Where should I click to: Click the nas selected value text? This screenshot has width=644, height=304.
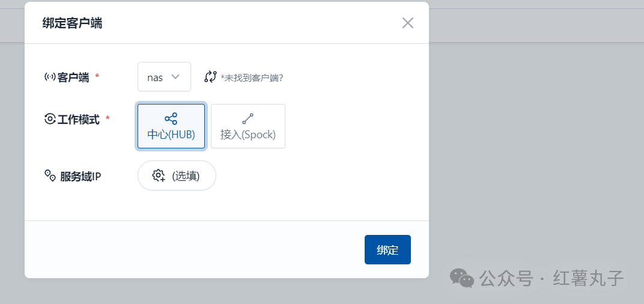click(155, 78)
